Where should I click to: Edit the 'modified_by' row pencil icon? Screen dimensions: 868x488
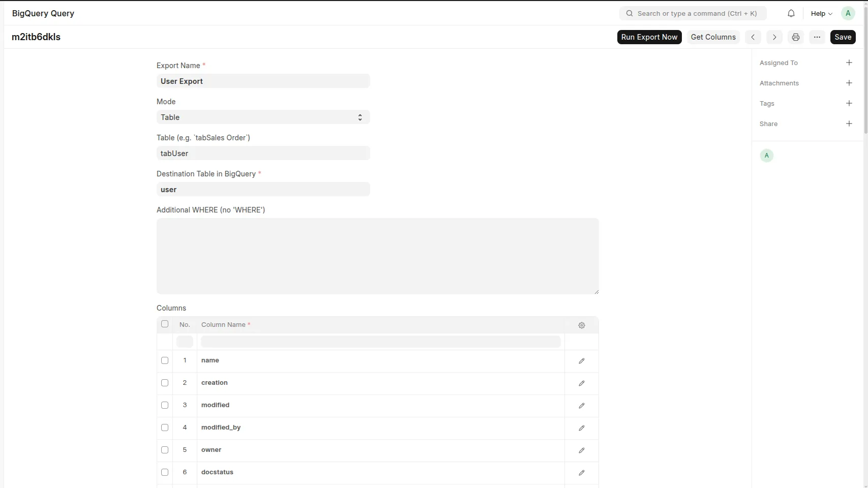581,428
